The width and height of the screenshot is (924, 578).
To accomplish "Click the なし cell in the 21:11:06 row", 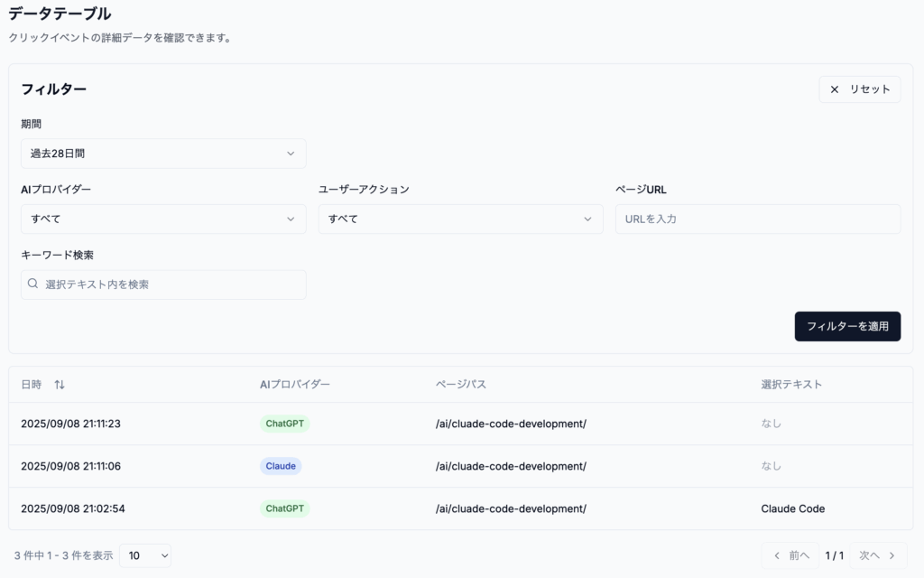I will pos(771,466).
